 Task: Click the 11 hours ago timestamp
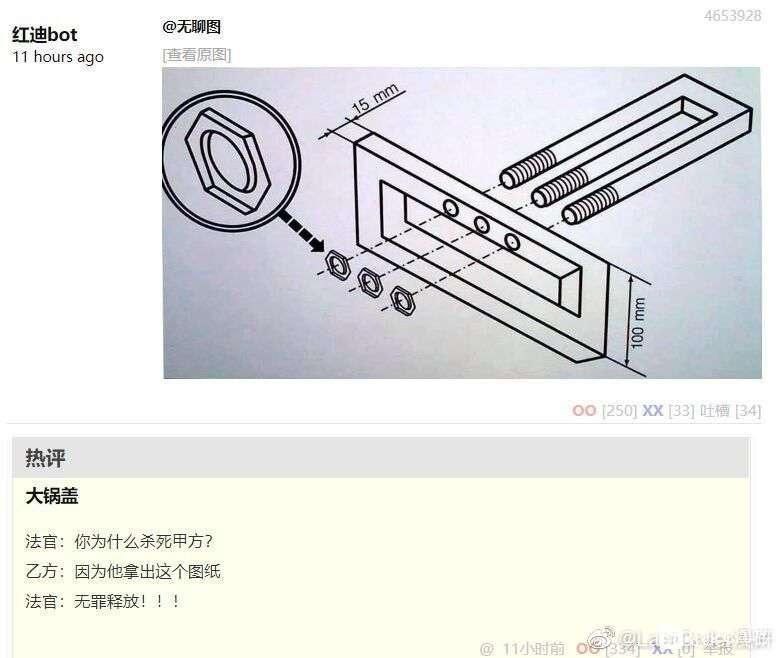[58, 57]
